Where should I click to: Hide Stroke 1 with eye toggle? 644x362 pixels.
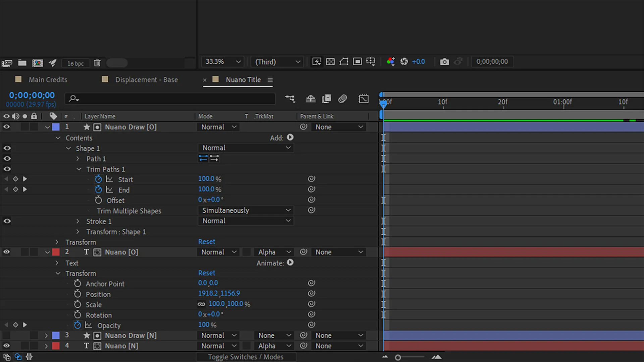7,221
